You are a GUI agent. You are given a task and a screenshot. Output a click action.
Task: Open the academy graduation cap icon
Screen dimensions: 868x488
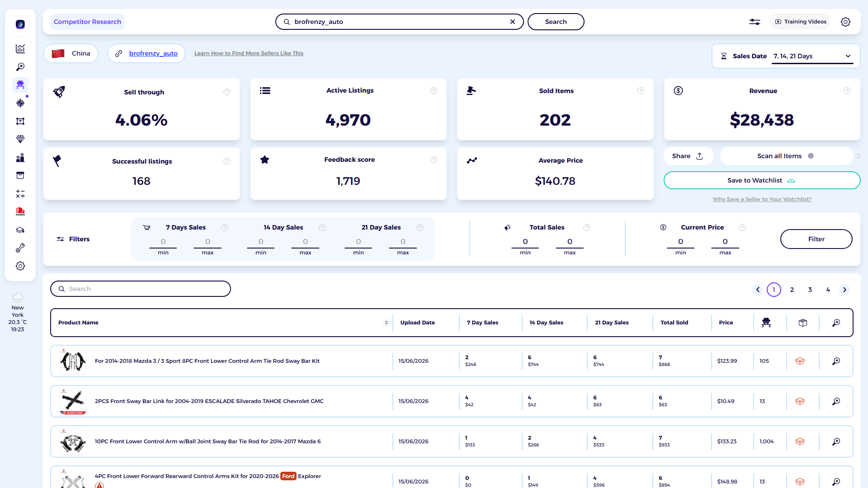(x=20, y=230)
